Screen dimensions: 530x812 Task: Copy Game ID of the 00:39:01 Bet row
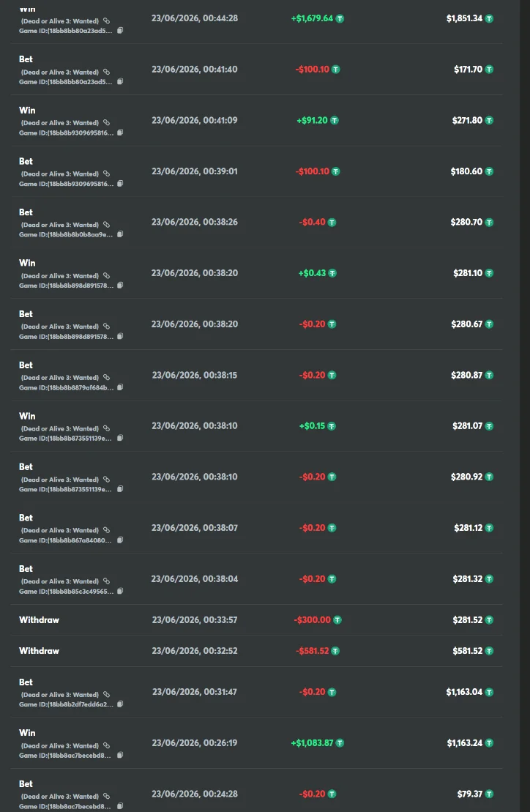pyautogui.click(x=120, y=183)
